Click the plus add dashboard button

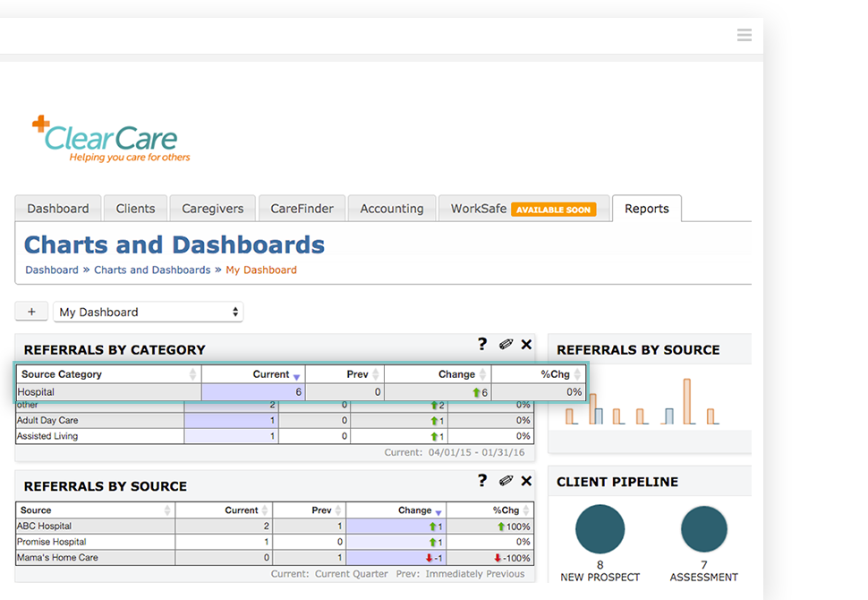(31, 312)
